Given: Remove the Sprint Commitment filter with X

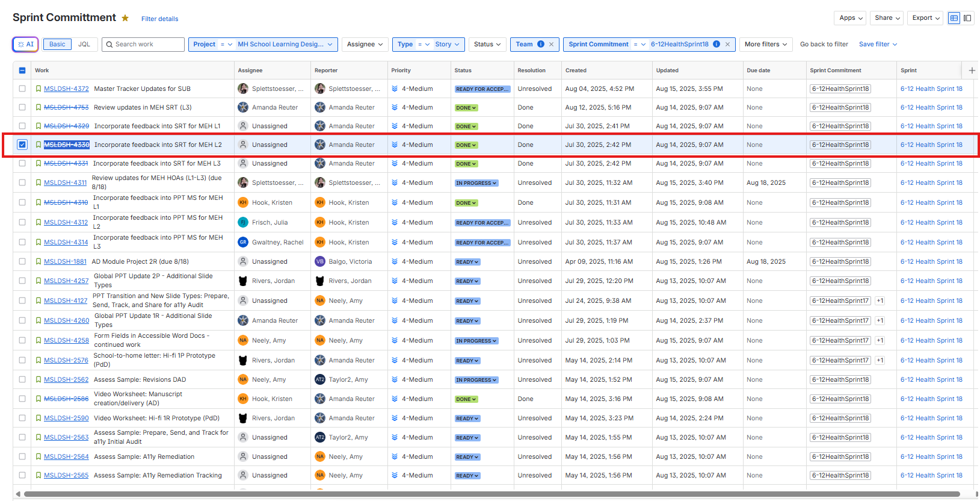Looking at the screenshot, I should [x=727, y=44].
